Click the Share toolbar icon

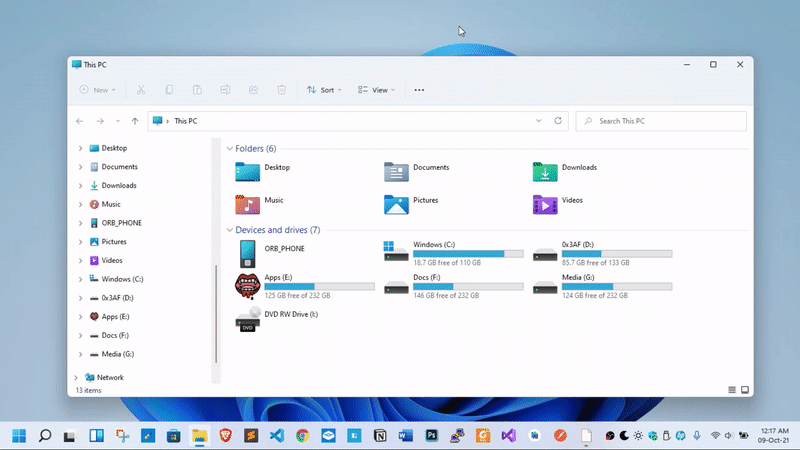(x=253, y=90)
